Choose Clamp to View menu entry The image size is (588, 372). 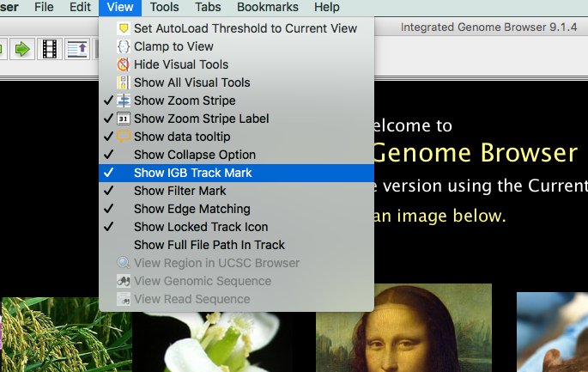173,46
